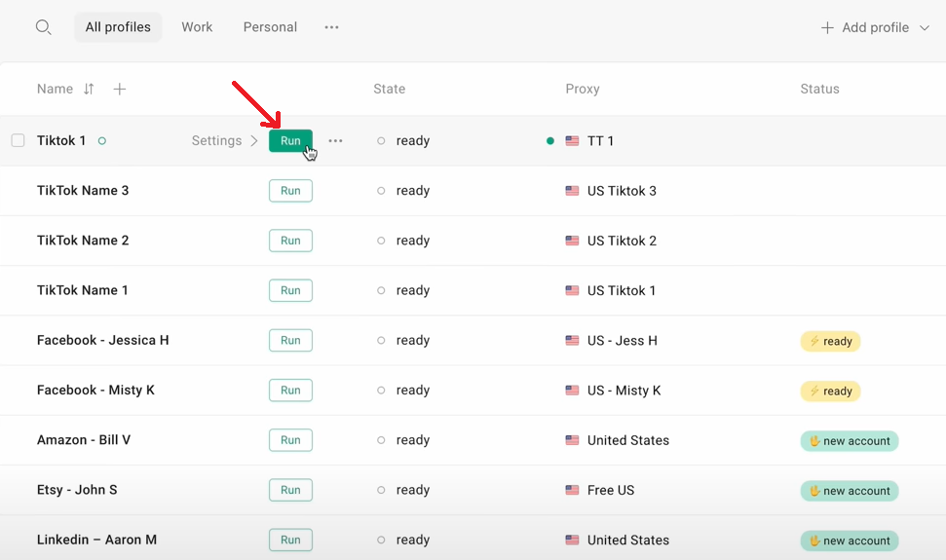
Task: Click the US flag beside TT 1 proxy
Action: (572, 141)
